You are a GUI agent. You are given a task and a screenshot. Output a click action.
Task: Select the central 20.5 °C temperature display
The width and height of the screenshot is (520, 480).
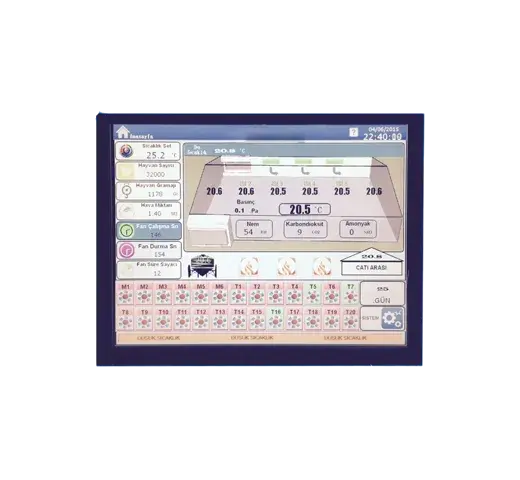pos(305,209)
